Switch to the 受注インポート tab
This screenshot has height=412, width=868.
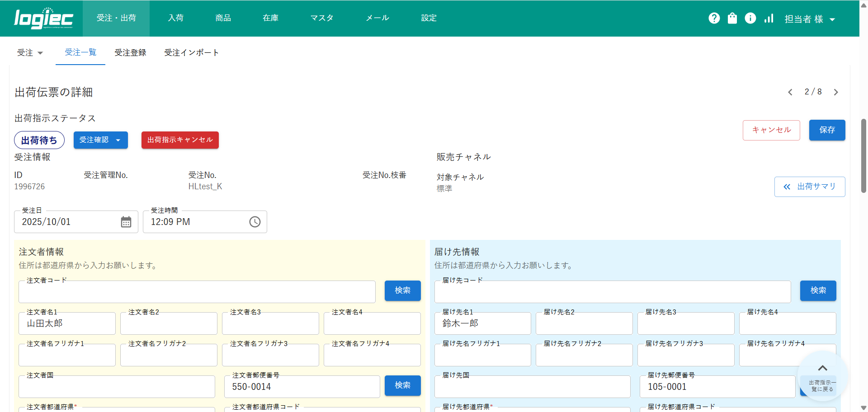(x=191, y=53)
